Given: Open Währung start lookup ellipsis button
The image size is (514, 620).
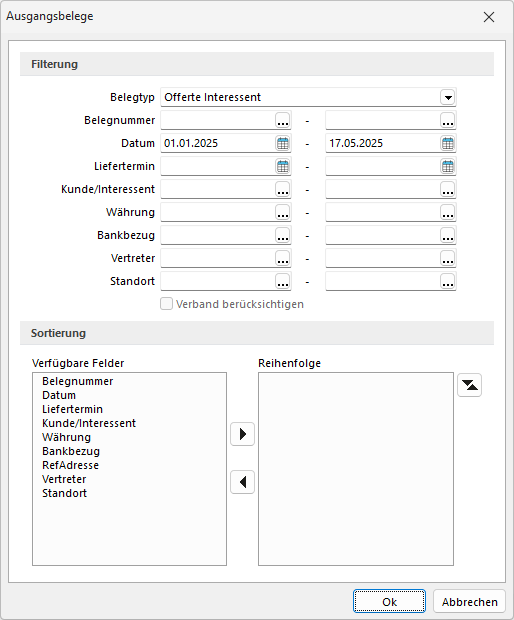Looking at the screenshot, I should pyautogui.click(x=283, y=212).
